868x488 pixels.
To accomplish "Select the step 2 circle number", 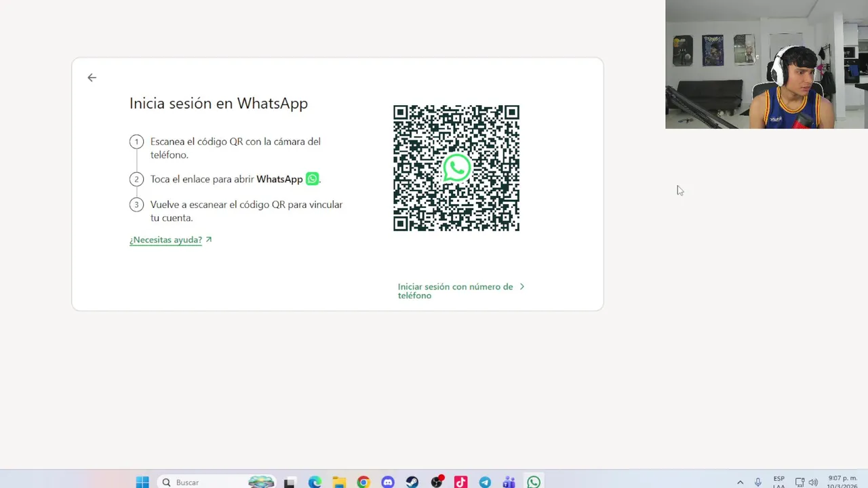I will (136, 180).
